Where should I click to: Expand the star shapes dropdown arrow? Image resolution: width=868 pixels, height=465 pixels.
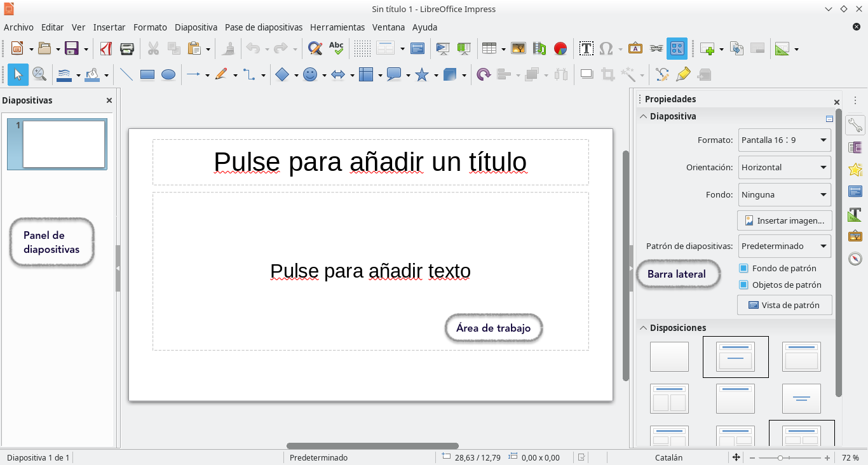click(436, 75)
